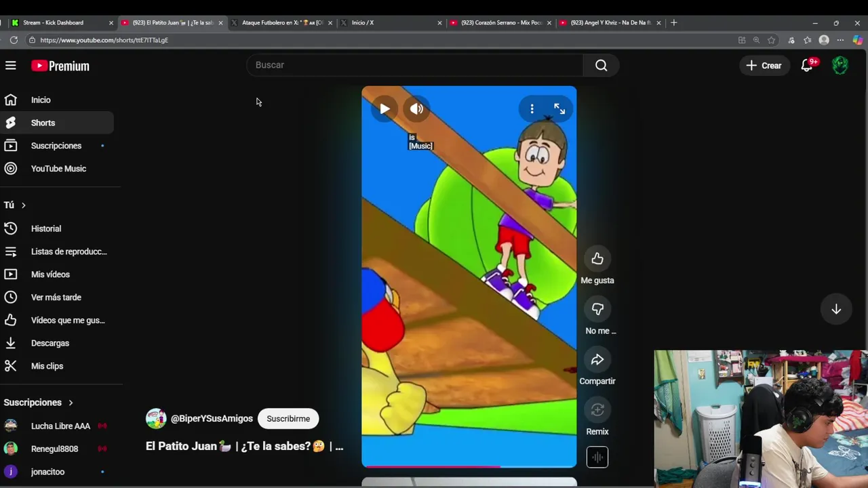Like the Short with Me gusta
The image size is (868, 488).
[x=597, y=258]
